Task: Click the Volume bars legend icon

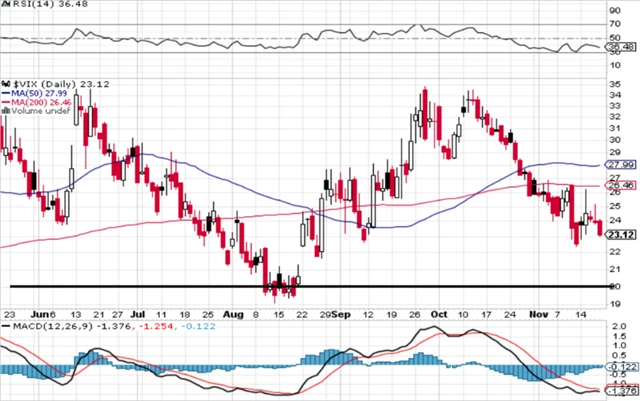Action: (5, 112)
